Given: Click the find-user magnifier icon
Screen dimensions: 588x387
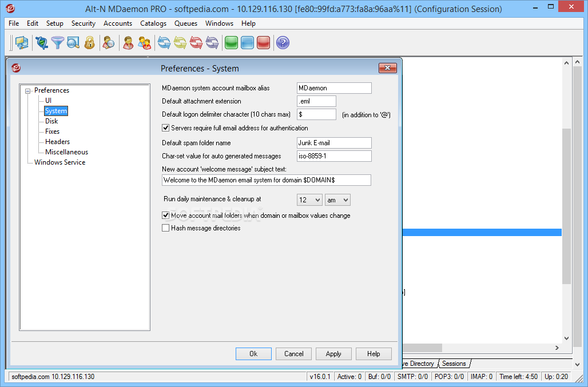Looking at the screenshot, I should (109, 43).
